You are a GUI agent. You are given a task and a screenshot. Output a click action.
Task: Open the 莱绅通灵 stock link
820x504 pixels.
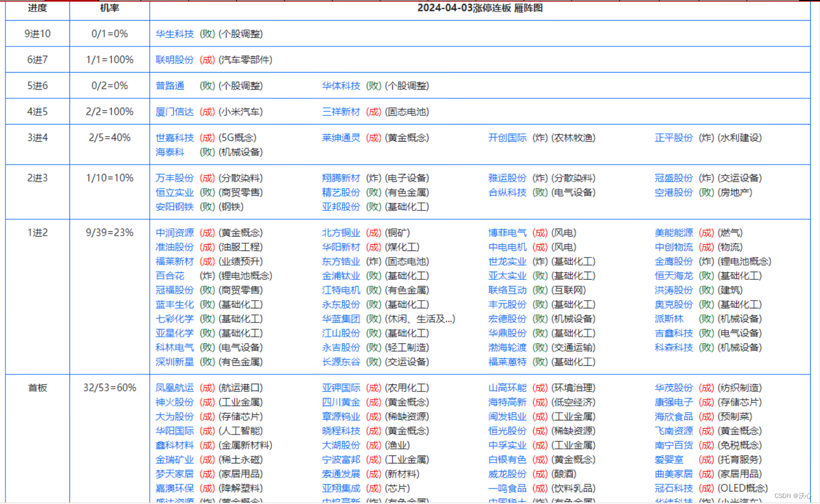coord(341,138)
